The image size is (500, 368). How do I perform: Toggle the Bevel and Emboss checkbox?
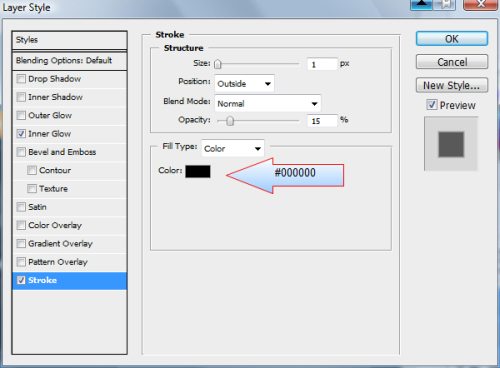point(21,152)
